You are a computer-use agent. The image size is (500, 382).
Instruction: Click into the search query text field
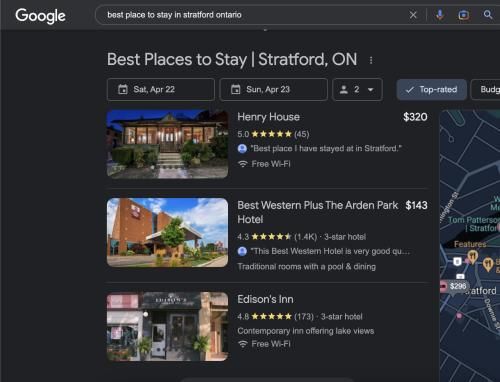[253, 15]
